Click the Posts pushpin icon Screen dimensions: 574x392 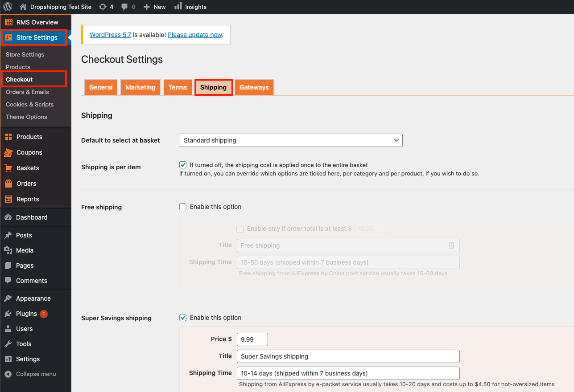(8, 235)
